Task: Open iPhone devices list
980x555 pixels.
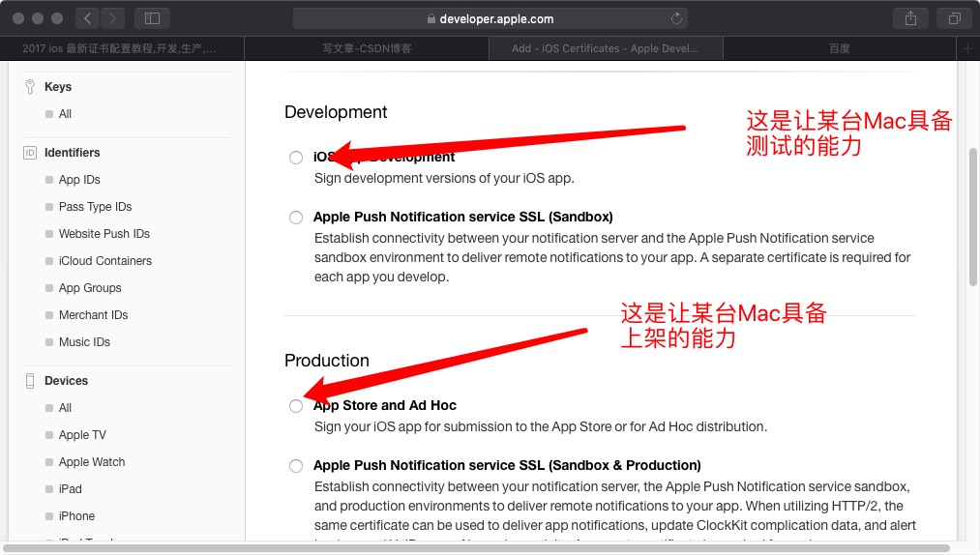Action: 76,516
